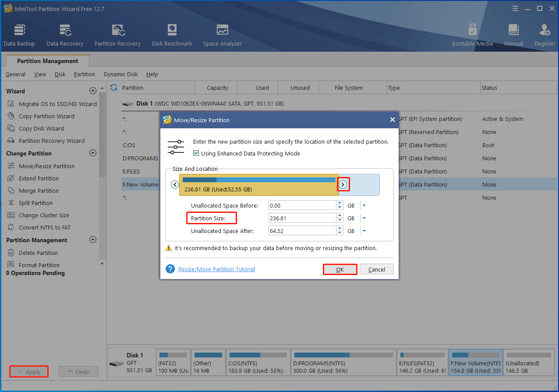Select E:FILES(FAT32) block in disk map
This screenshot has height=392, width=559.
coord(422,363)
